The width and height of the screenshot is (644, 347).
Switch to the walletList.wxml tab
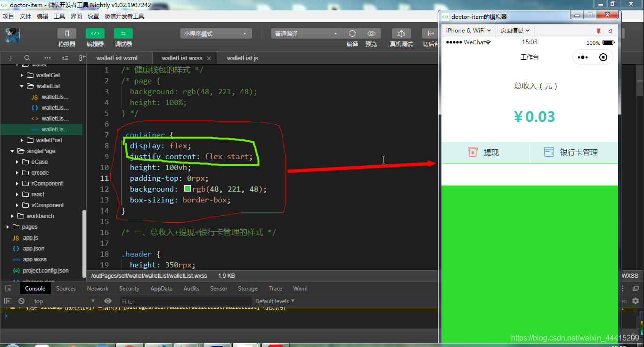(117, 58)
